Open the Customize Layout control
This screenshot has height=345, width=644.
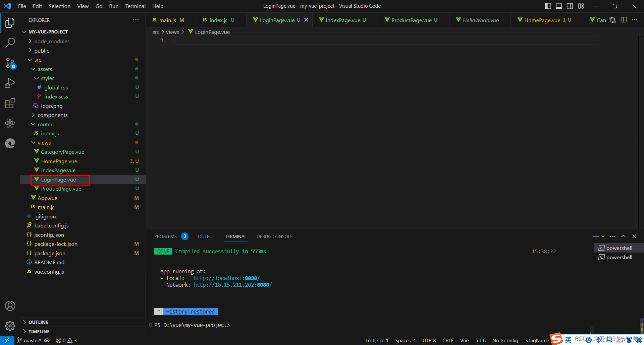coord(581,6)
